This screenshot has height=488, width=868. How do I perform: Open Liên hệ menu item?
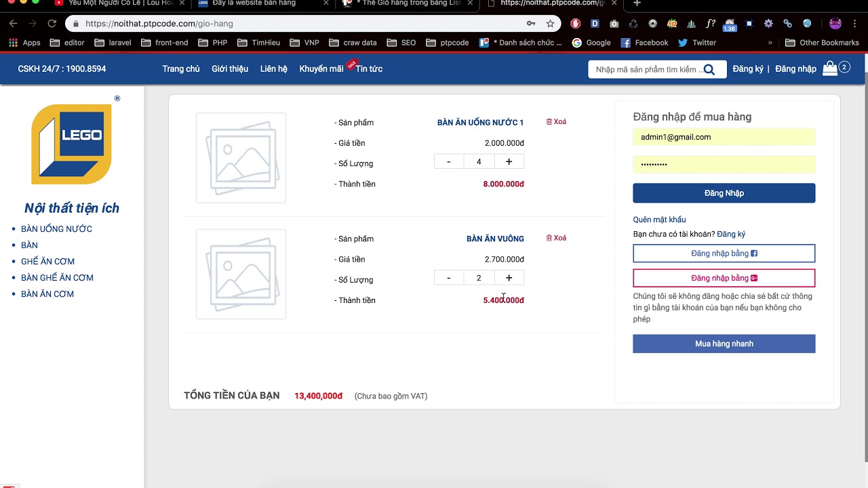274,69
